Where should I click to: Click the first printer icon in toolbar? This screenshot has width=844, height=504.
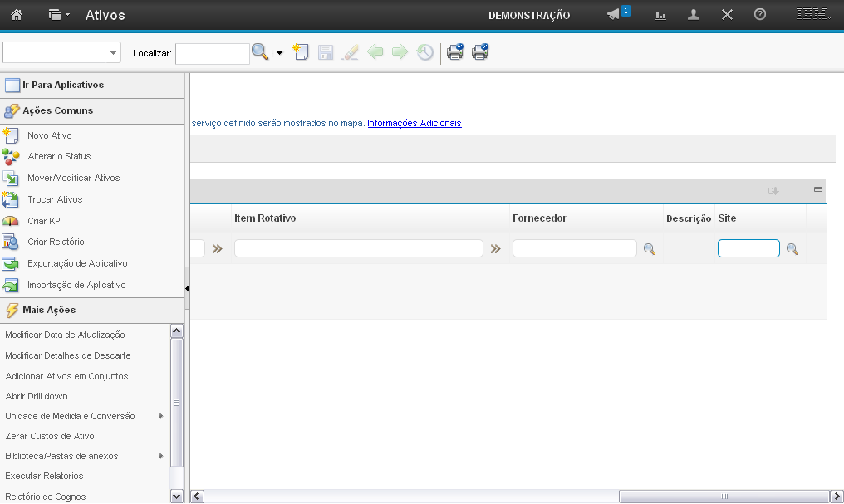[x=455, y=52]
